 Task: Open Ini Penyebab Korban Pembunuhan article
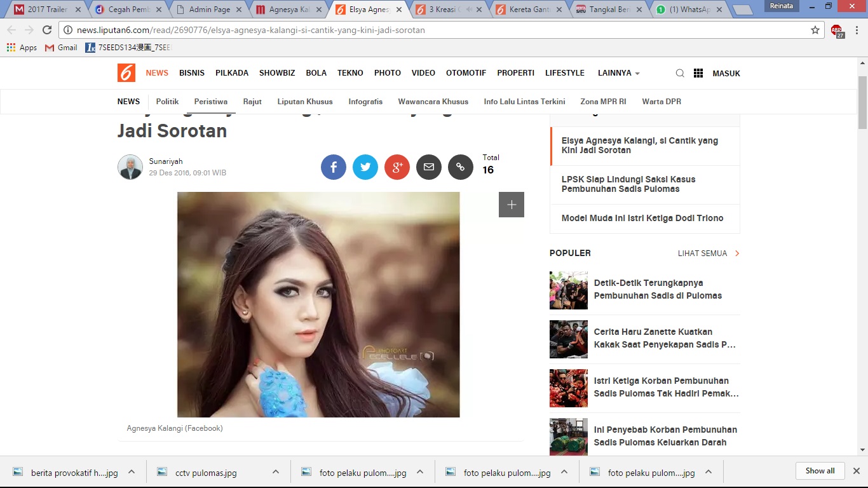665,436
